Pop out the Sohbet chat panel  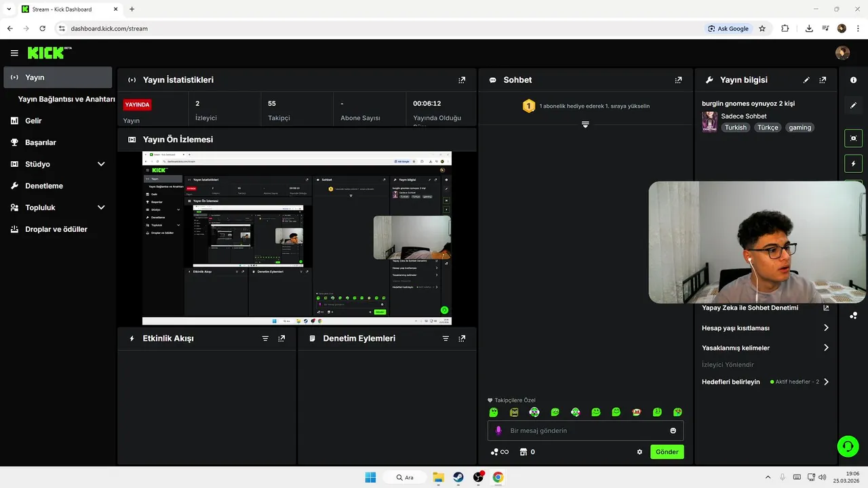pos(678,80)
